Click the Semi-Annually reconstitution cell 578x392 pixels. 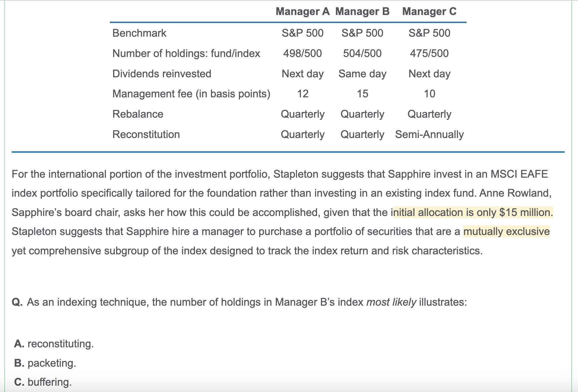pyautogui.click(x=429, y=134)
